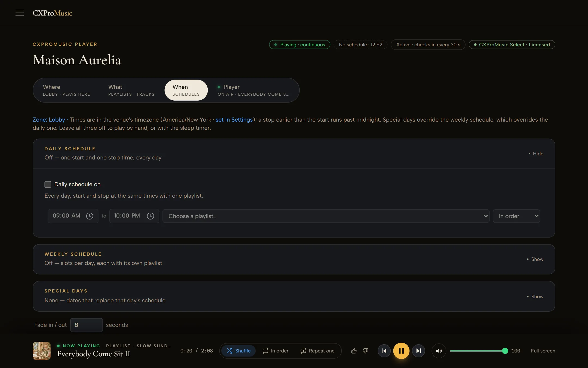This screenshot has width=588, height=368.
Task: Follow the Zone: Lobby link
Action: tap(49, 120)
